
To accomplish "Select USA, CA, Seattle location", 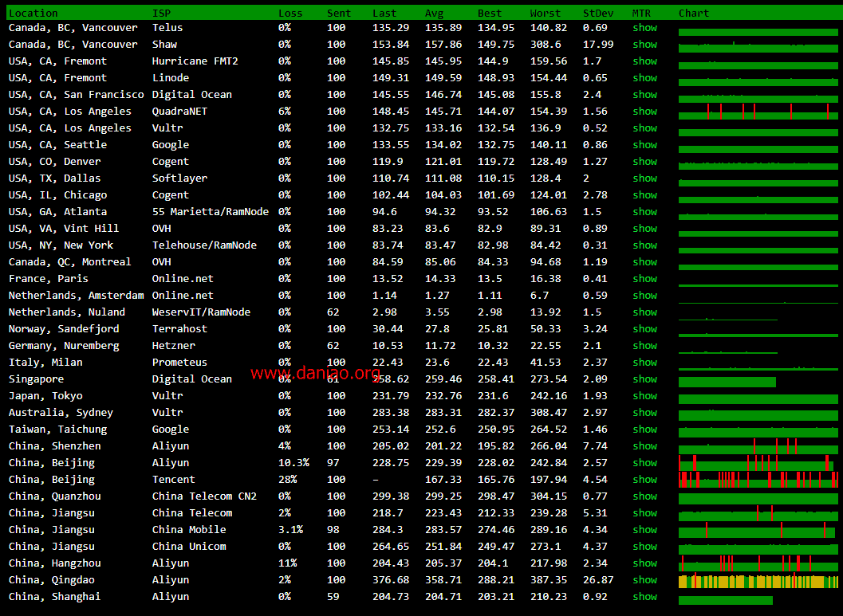I will (x=58, y=144).
